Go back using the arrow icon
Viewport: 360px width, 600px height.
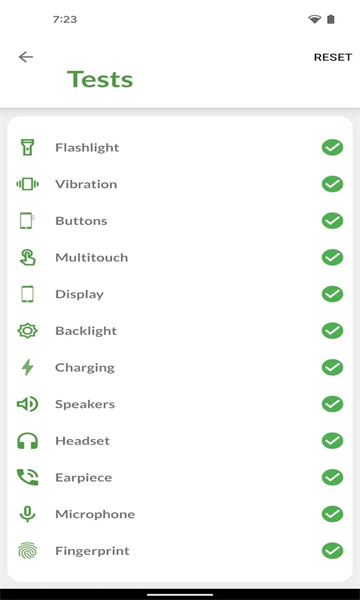[x=26, y=57]
